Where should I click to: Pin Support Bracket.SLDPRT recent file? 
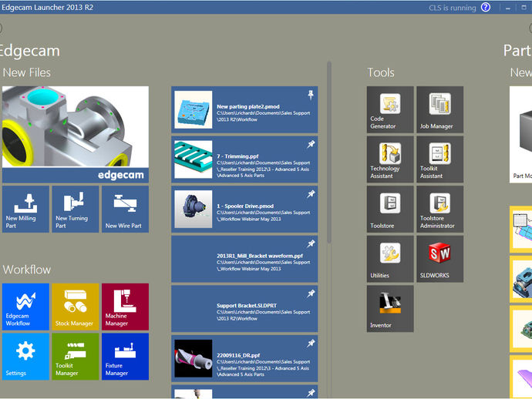coord(311,293)
